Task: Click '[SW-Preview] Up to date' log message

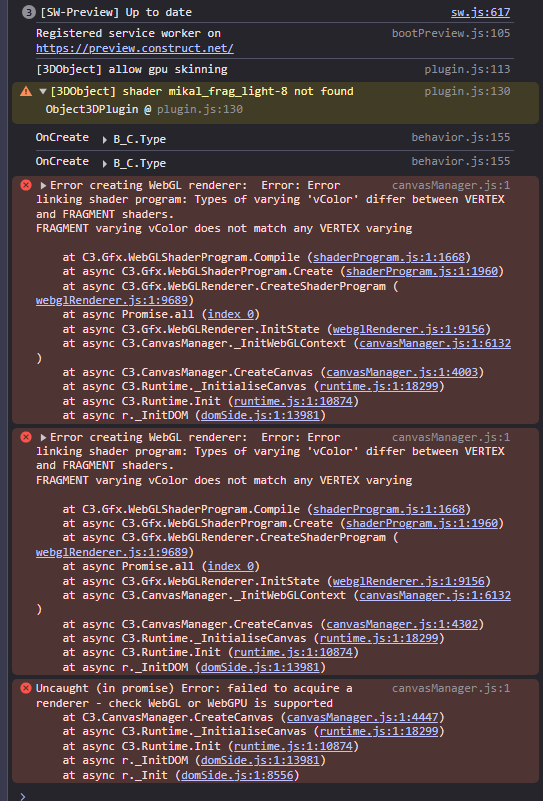Action: (x=116, y=12)
